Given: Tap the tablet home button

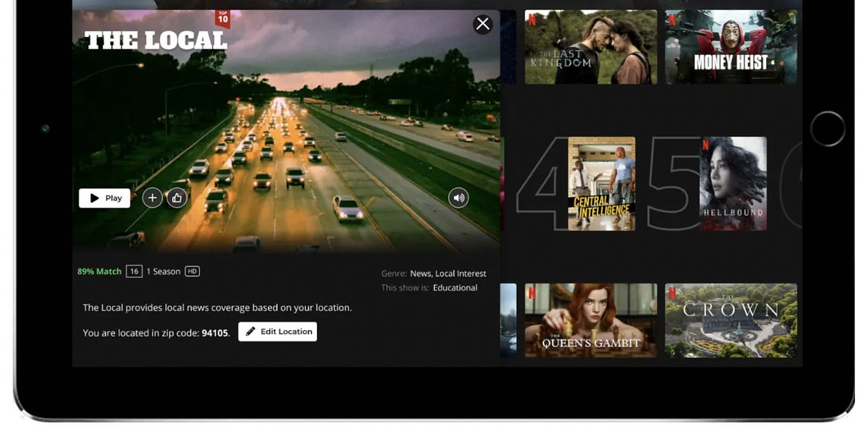Looking at the screenshot, I should 827,129.
